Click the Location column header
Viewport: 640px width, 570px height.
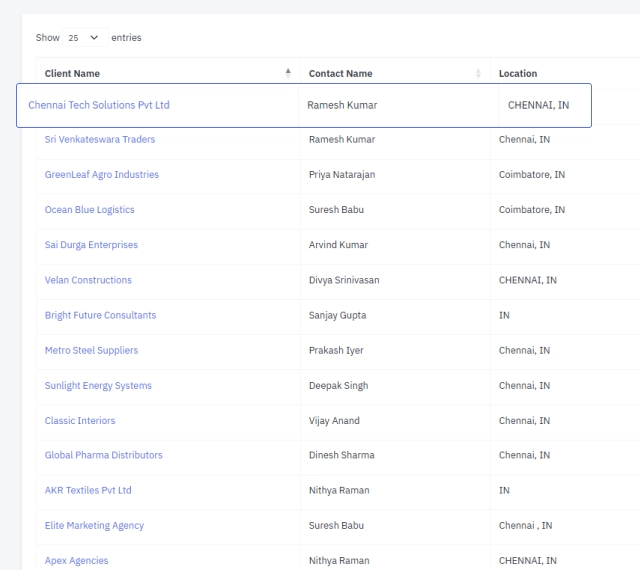[518, 73]
